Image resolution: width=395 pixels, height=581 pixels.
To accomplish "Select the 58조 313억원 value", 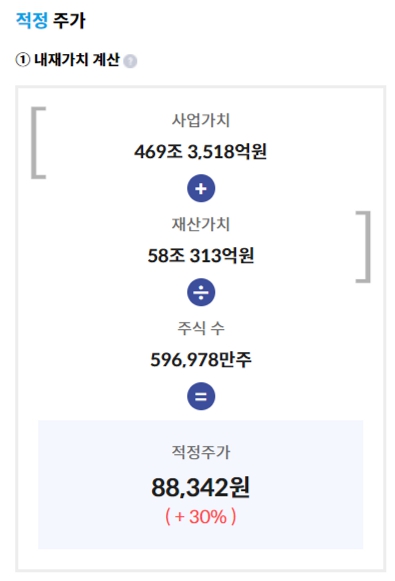I will (x=201, y=255).
